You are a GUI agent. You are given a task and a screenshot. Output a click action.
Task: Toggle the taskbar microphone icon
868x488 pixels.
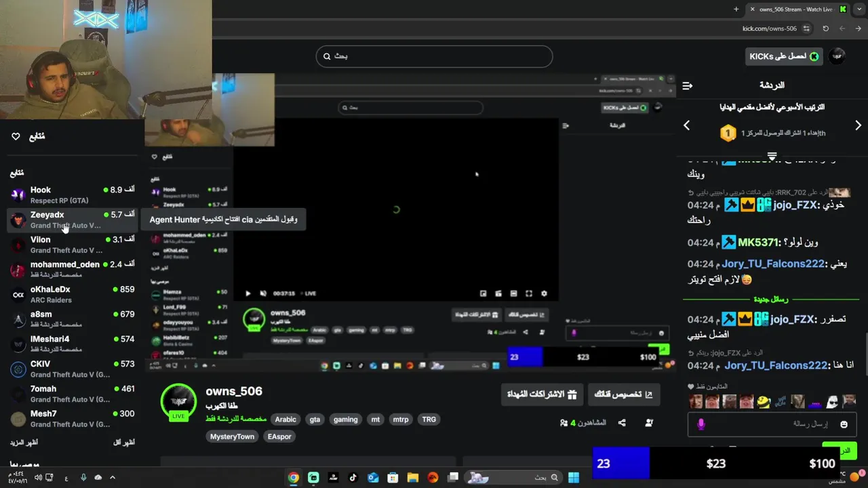[83, 478]
